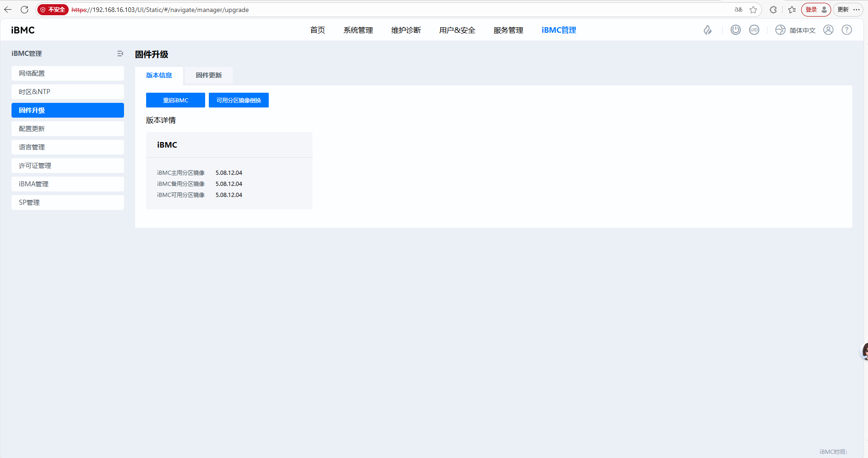Toggle the UID indicator light icon

754,30
